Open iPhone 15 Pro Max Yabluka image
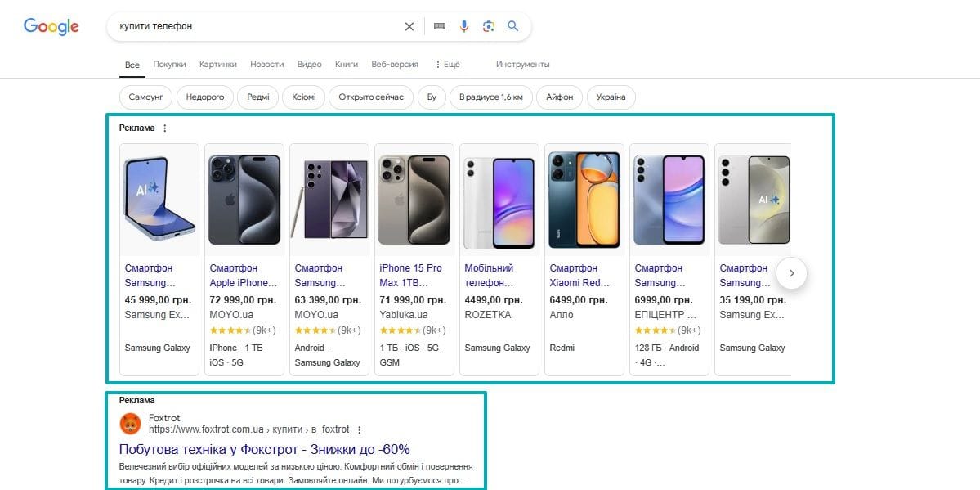Screen dimensions: 980x490 pos(414,200)
